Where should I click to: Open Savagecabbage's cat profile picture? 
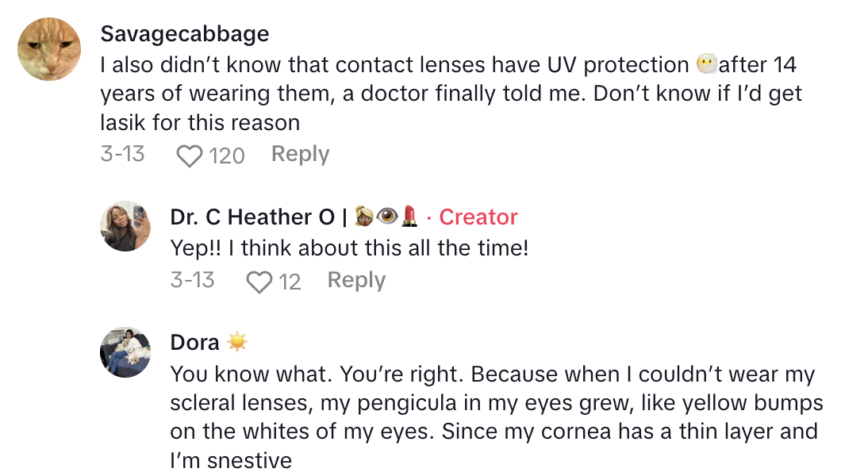49,49
